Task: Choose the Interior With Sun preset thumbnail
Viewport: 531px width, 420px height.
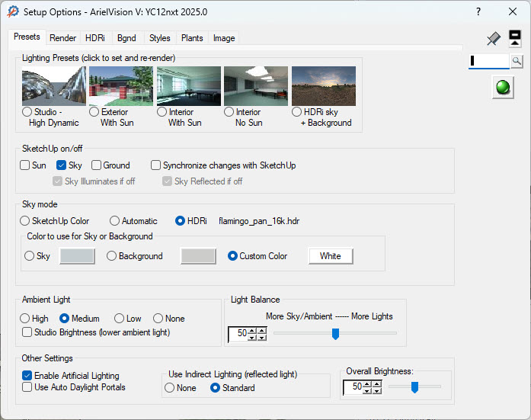Action: pos(189,86)
